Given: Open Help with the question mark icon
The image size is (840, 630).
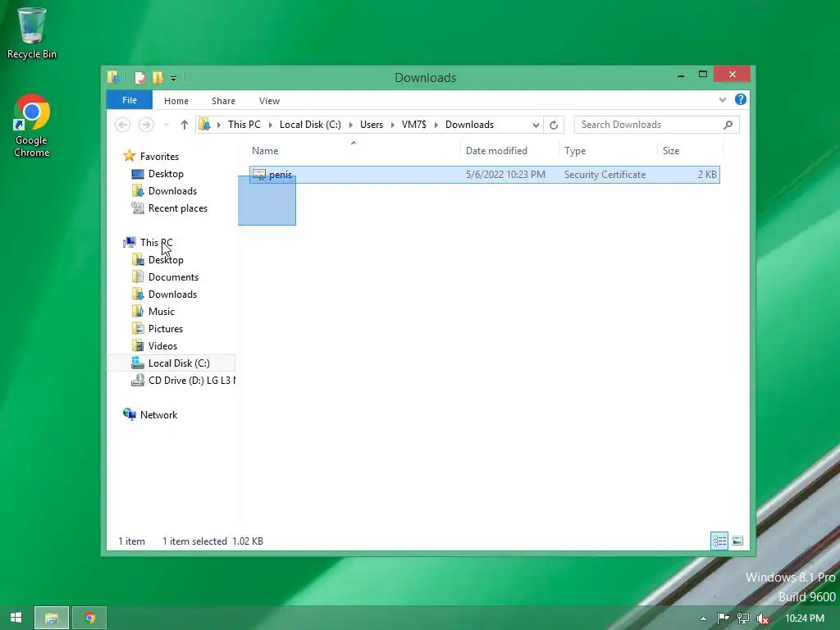Looking at the screenshot, I should (x=741, y=99).
